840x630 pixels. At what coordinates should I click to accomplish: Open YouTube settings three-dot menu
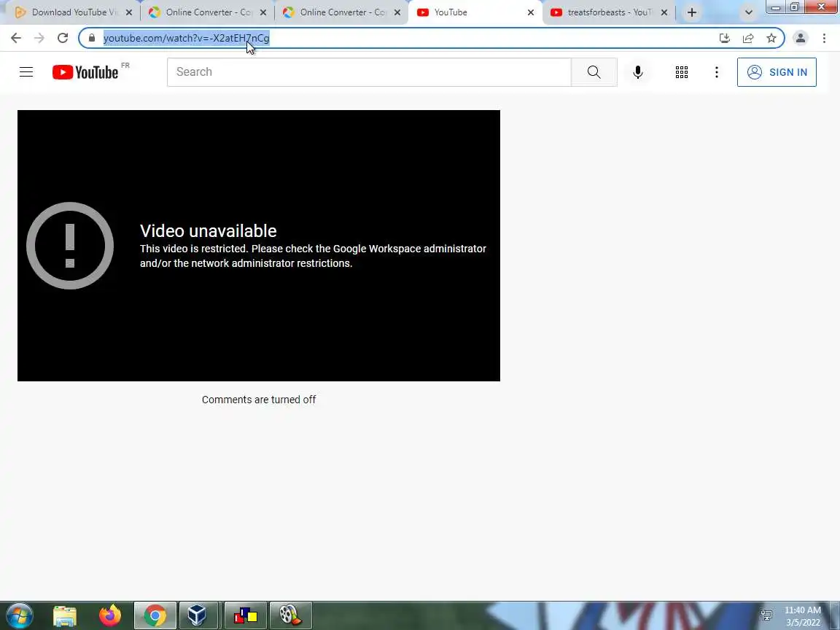tap(716, 71)
